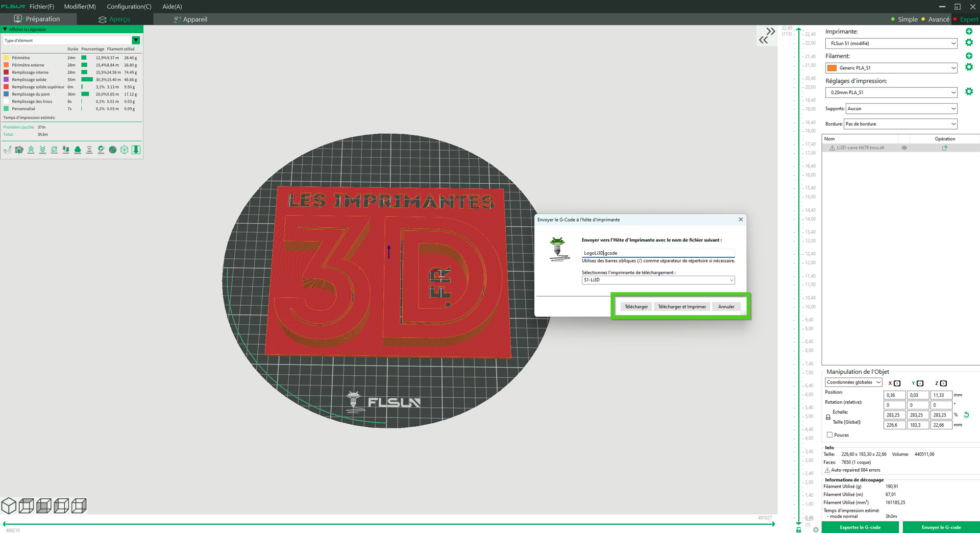Click the orange filament color swatch
The image size is (980, 533).
coord(832,68)
